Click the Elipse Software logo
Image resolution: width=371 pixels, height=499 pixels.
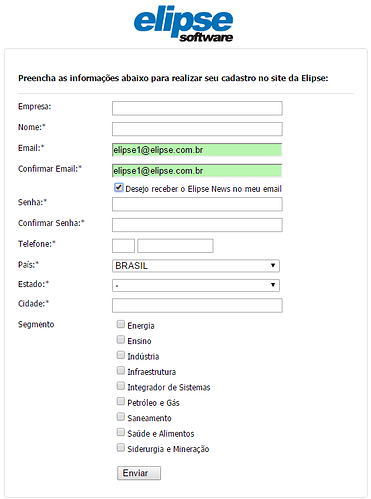tap(183, 24)
